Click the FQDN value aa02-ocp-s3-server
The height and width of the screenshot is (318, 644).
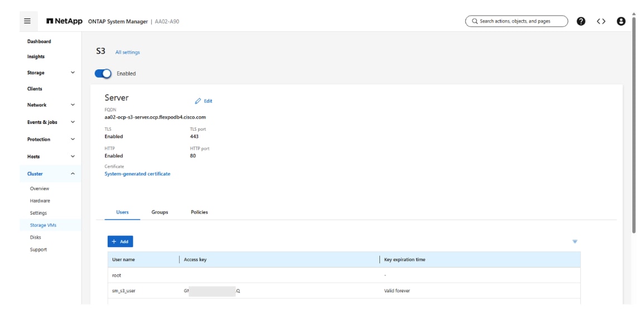(155, 117)
